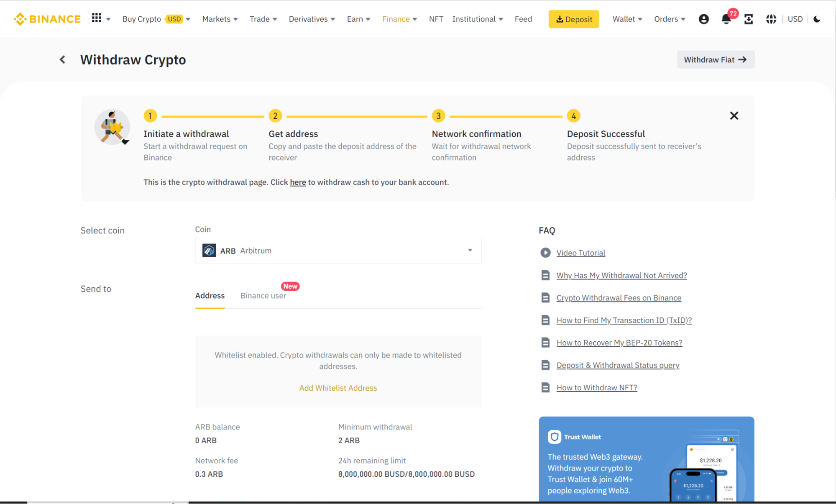
Task: Click document icon beside How to Find My Transaction ID
Action: [x=545, y=320]
